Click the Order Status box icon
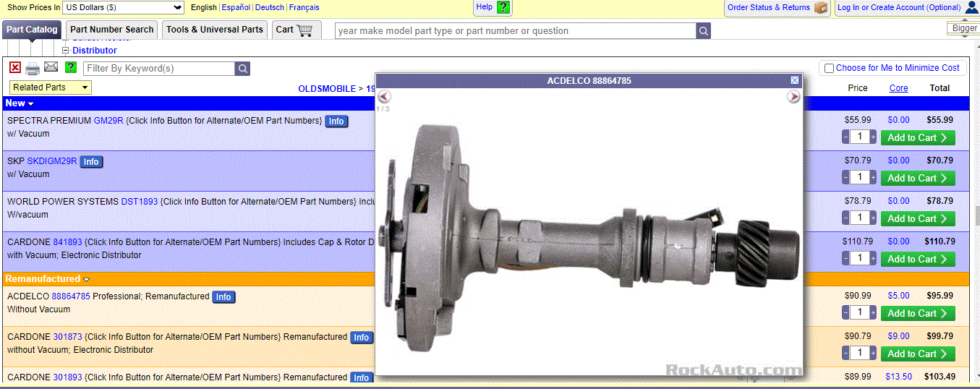 [x=820, y=7]
